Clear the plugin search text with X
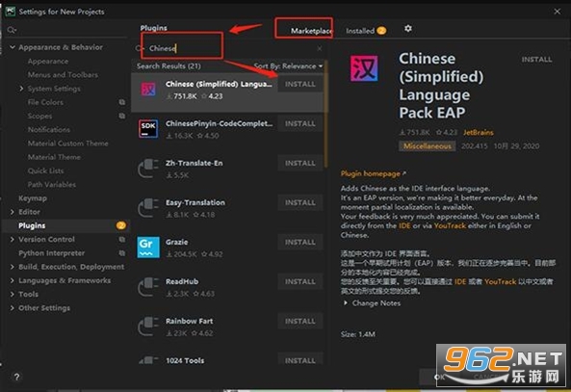571x392 pixels. [320, 48]
